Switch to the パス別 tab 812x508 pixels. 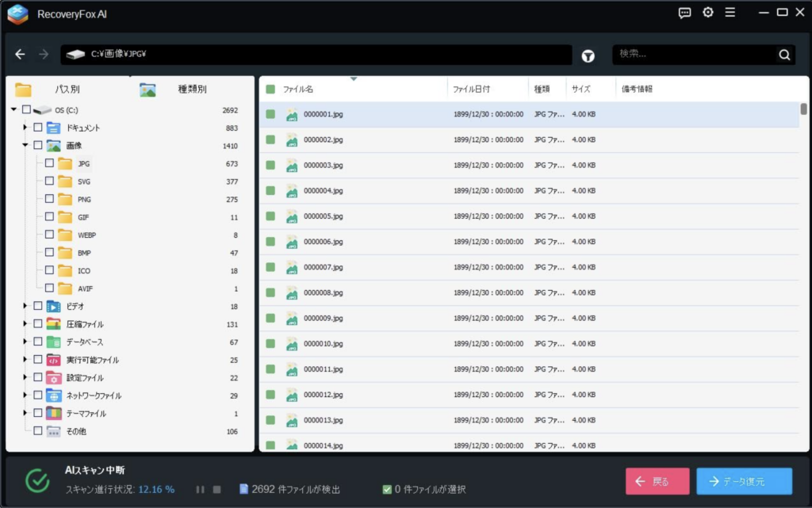click(56, 90)
